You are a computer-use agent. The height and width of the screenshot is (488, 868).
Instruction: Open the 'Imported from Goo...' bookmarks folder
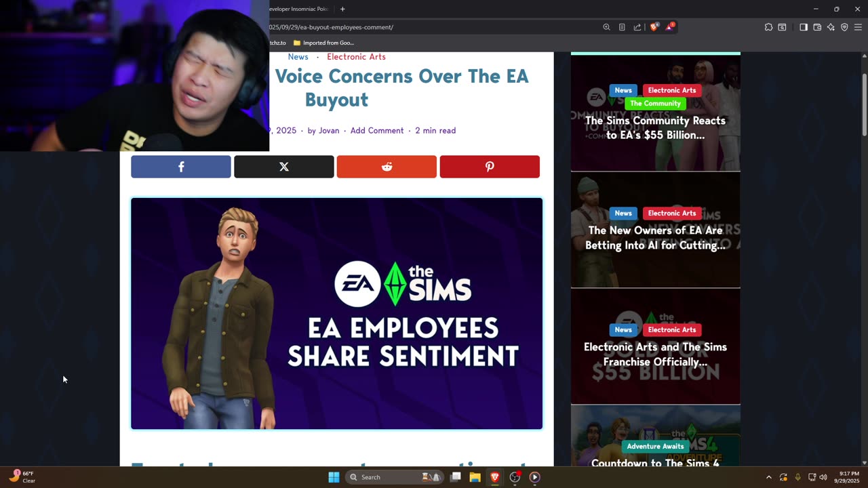(x=323, y=43)
